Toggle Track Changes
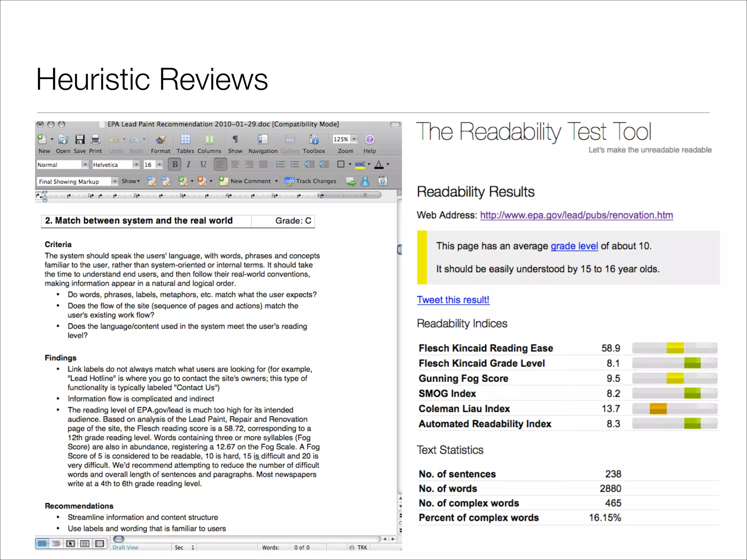The image size is (747, 560). [310, 181]
